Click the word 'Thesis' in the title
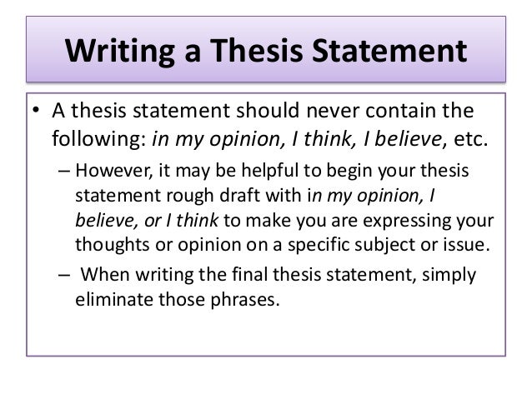The image size is (532, 399). 256,50
